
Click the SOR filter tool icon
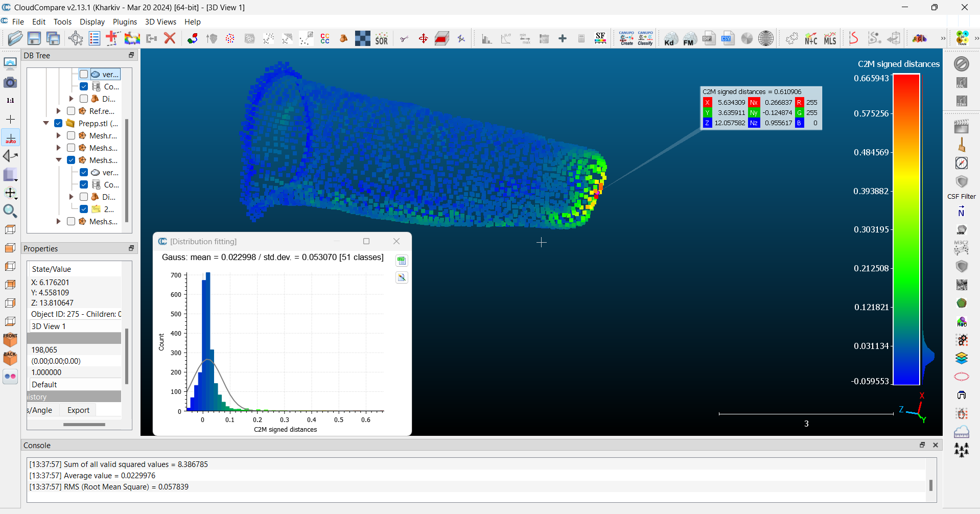382,39
